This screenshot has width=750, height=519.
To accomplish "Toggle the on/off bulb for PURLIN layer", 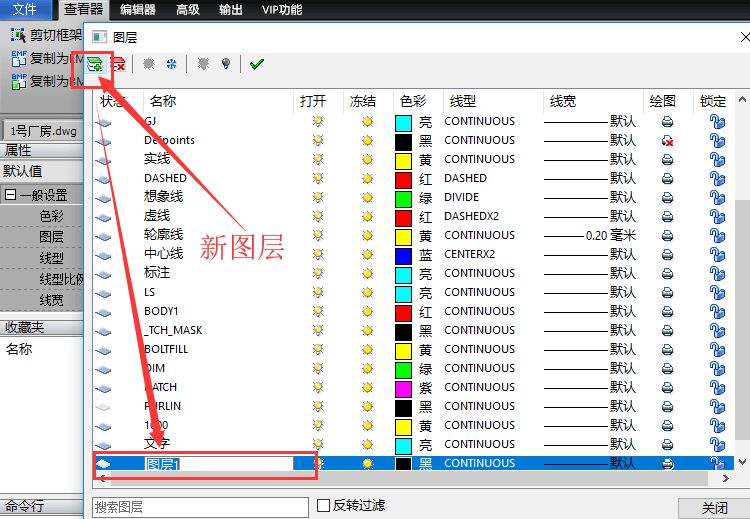I will point(318,406).
